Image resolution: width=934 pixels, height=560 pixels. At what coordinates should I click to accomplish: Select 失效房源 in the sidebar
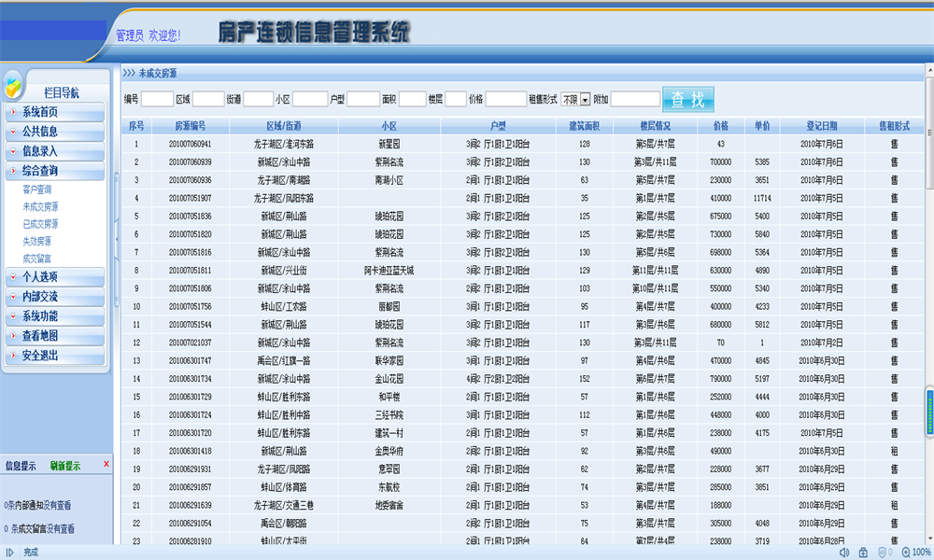(x=37, y=241)
